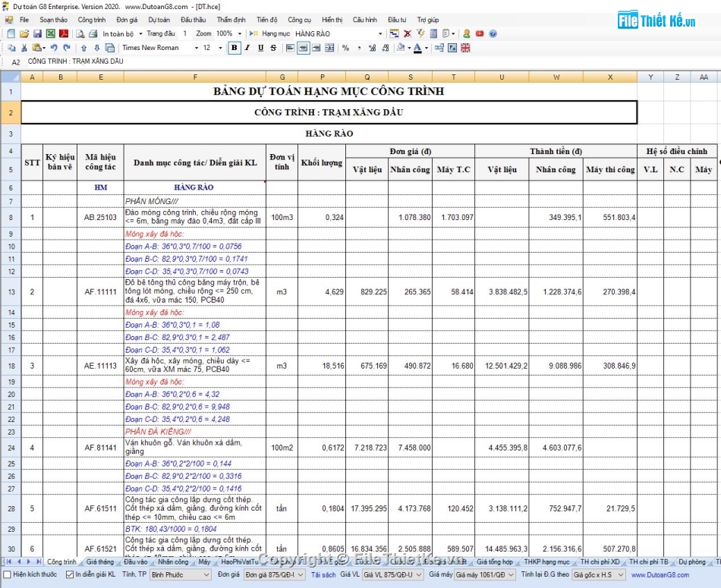The image size is (721, 588).
Task: Select column F header
Action: click(x=195, y=77)
